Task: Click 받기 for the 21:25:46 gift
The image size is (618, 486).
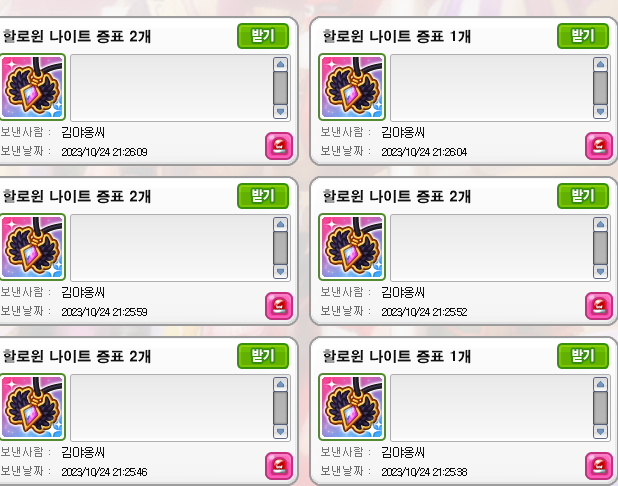Action: click(x=263, y=356)
